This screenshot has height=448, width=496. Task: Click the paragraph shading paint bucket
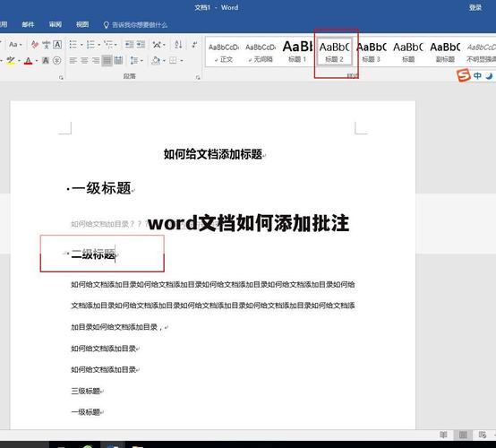point(156,60)
